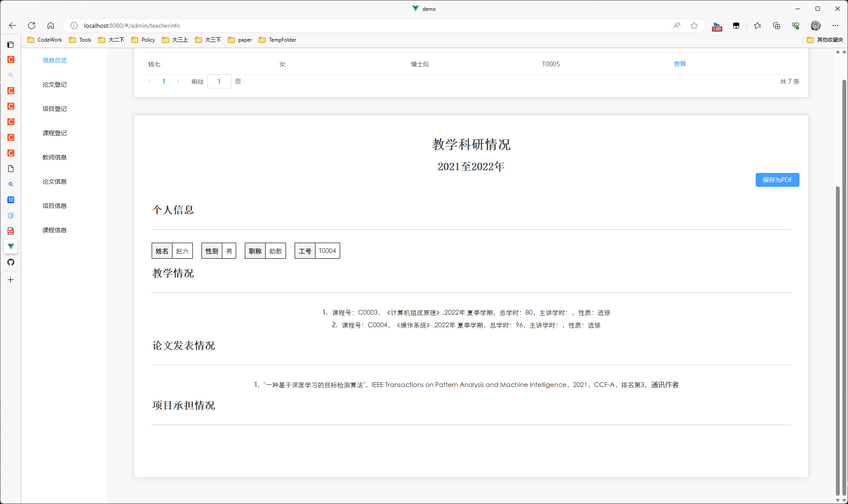The width and height of the screenshot is (848, 504).
Task: Click the page number input field
Action: (219, 81)
